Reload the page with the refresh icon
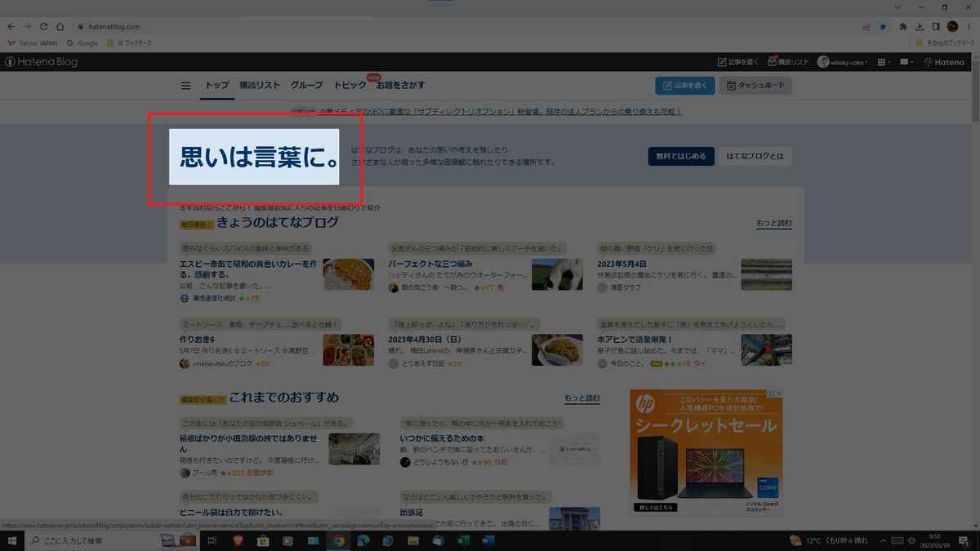The image size is (980, 551). point(44,26)
